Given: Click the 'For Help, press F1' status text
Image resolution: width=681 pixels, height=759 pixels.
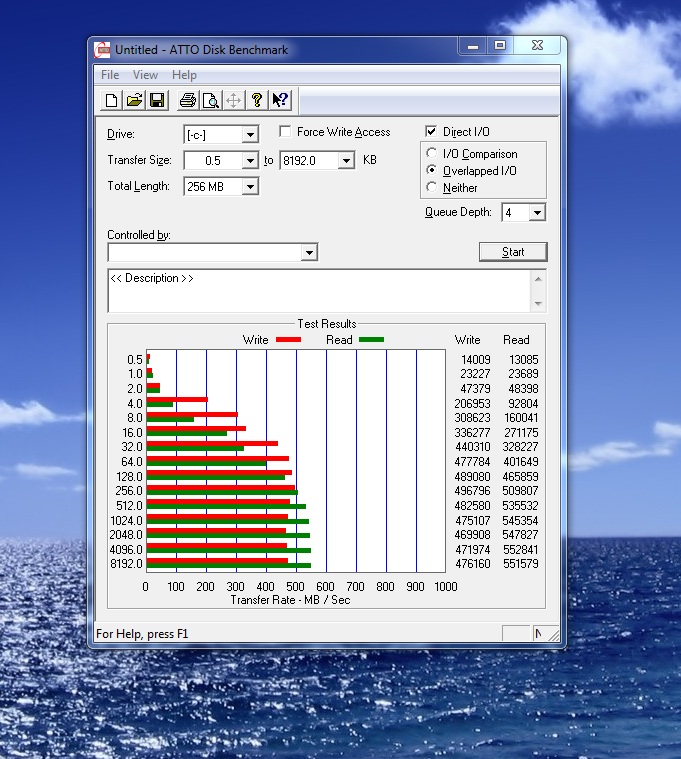Looking at the screenshot, I should (x=142, y=634).
